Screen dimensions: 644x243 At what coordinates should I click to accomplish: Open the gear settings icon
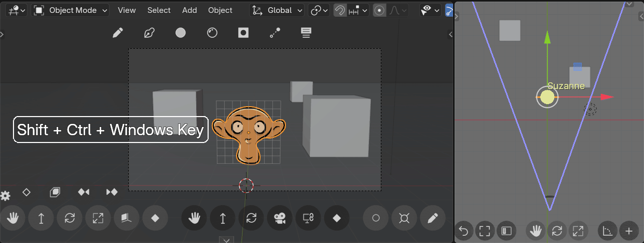tap(5, 196)
